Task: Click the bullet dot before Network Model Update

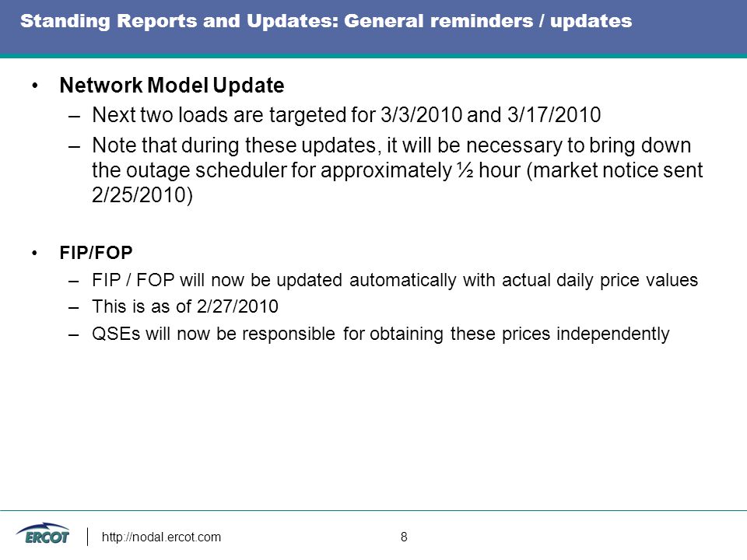Action: [x=34, y=86]
